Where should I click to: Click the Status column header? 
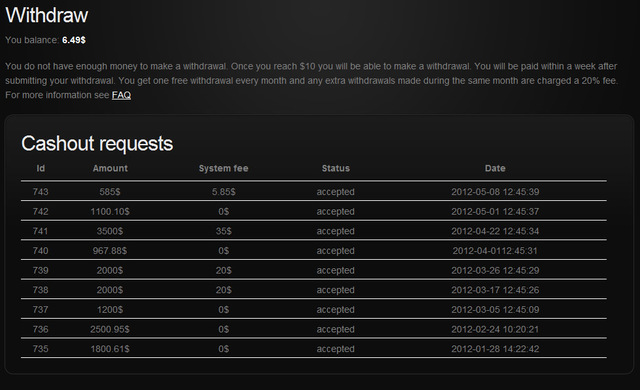(x=336, y=168)
